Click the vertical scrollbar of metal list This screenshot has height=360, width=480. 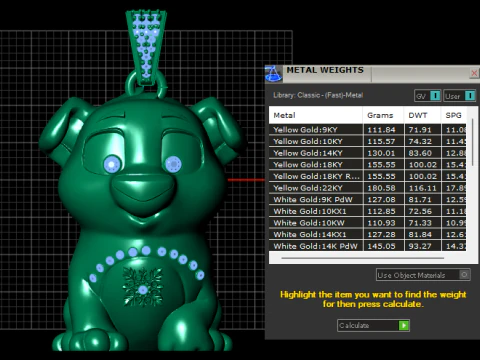coord(472,142)
